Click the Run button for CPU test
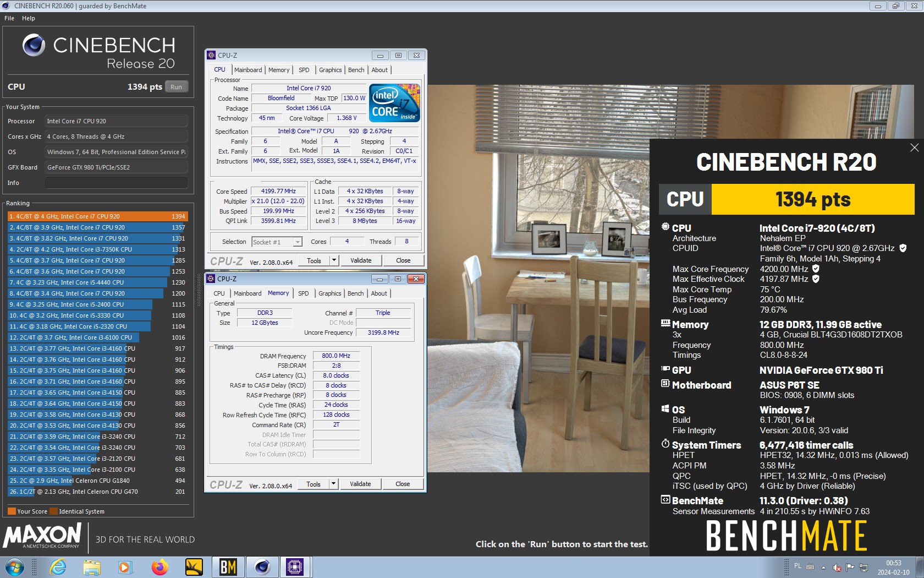This screenshot has width=924, height=578. [176, 87]
